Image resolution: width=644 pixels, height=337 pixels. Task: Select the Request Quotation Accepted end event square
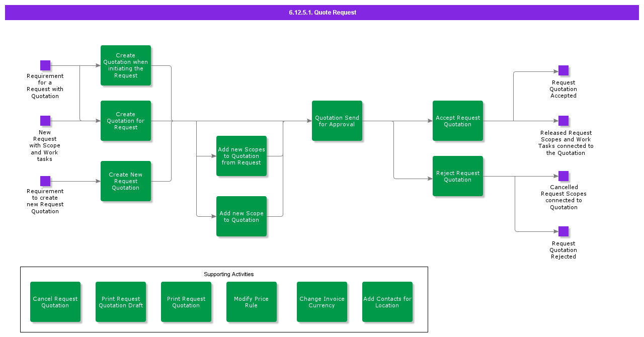coord(563,70)
